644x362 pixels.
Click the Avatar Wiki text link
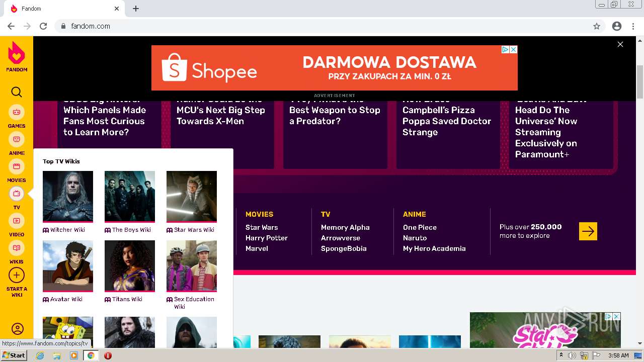pos(66,299)
